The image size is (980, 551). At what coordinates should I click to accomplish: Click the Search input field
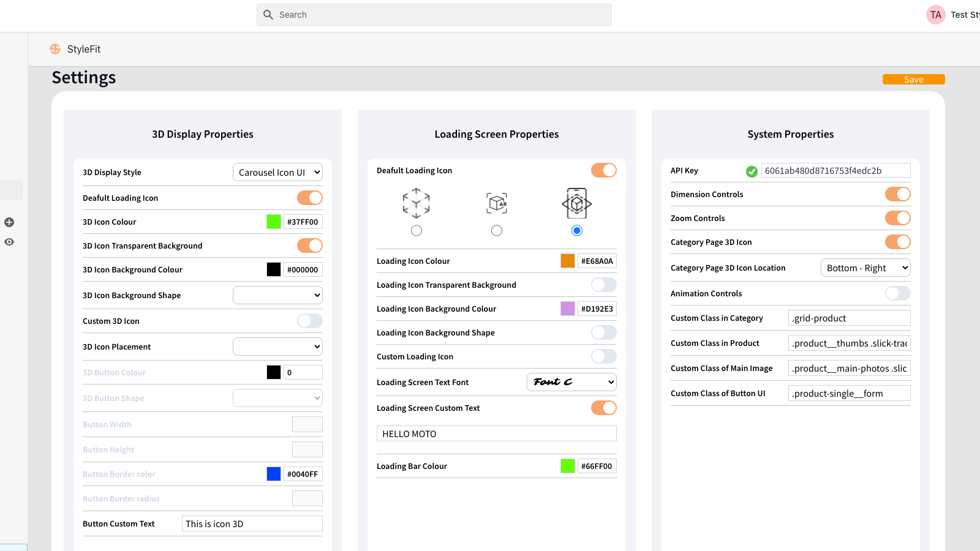(x=434, y=15)
